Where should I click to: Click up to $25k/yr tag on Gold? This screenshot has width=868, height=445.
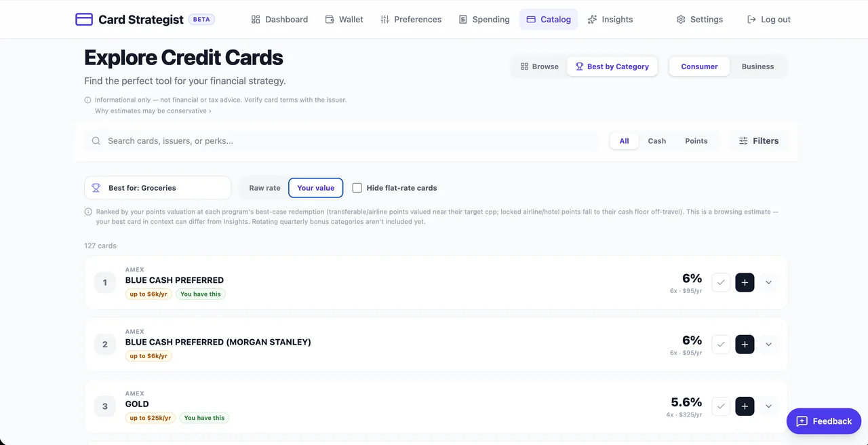(x=151, y=418)
